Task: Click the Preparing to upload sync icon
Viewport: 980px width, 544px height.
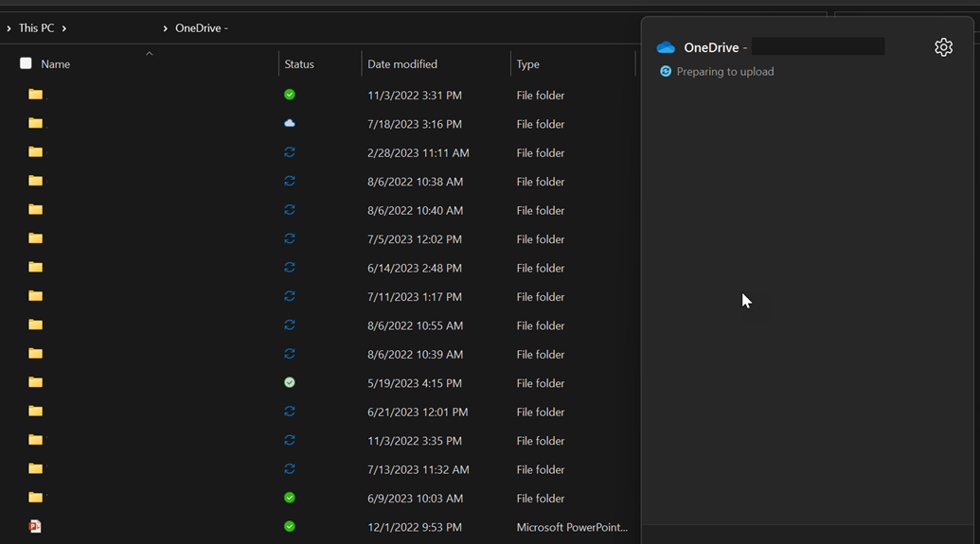Action: coord(666,72)
